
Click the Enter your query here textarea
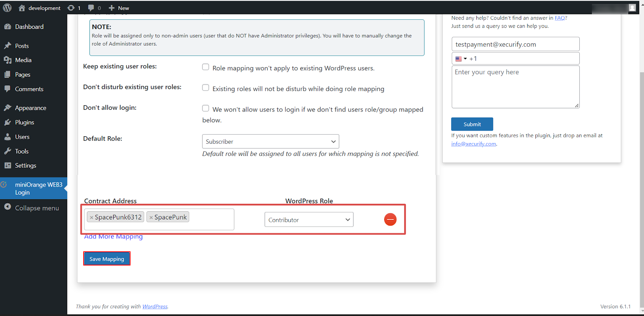coord(516,87)
